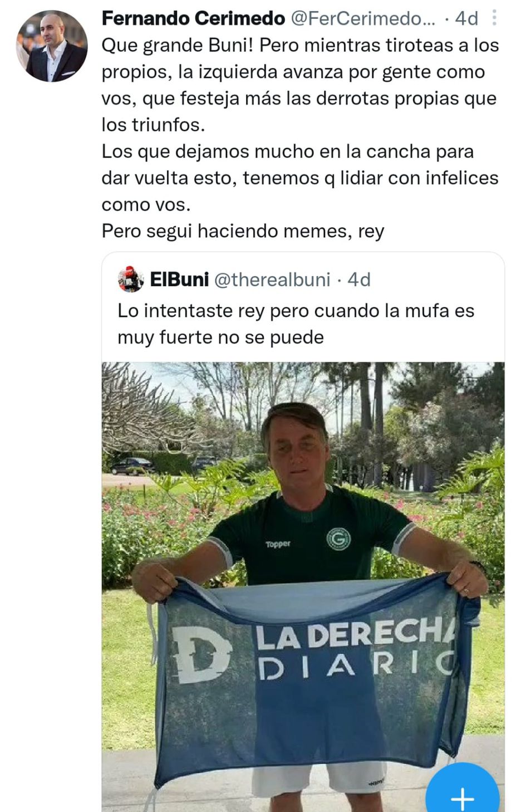Click the line 'Que grande Buni!'
This screenshot has height=812, width=521.
(x=178, y=45)
